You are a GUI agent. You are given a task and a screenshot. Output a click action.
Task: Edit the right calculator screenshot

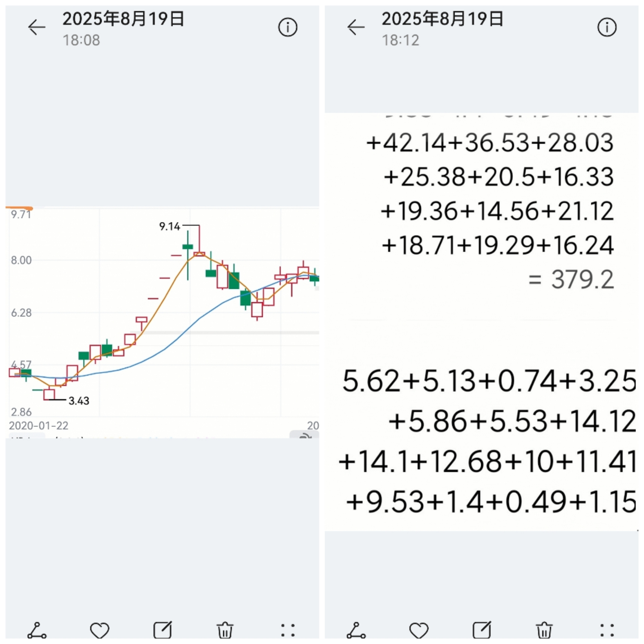point(482,630)
